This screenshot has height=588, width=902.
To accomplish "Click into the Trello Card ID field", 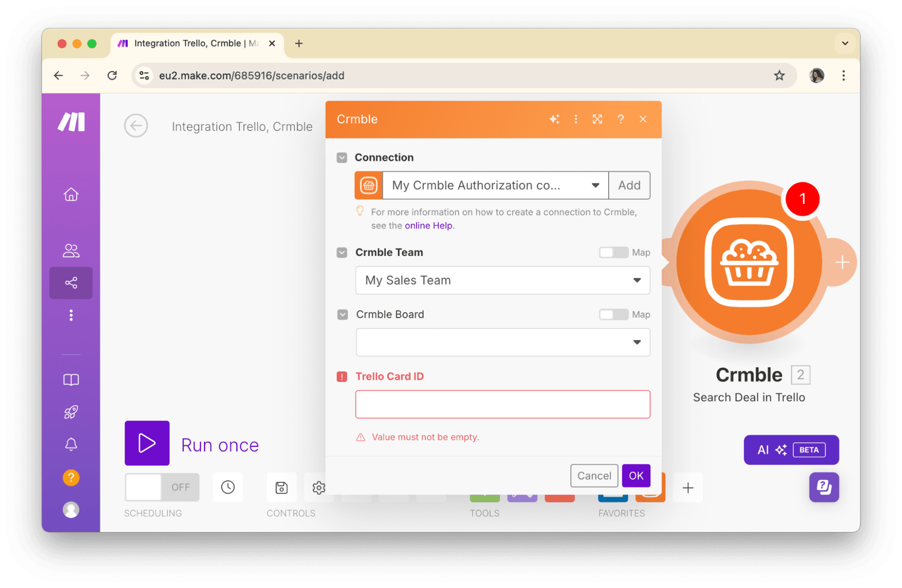I will pyautogui.click(x=502, y=404).
